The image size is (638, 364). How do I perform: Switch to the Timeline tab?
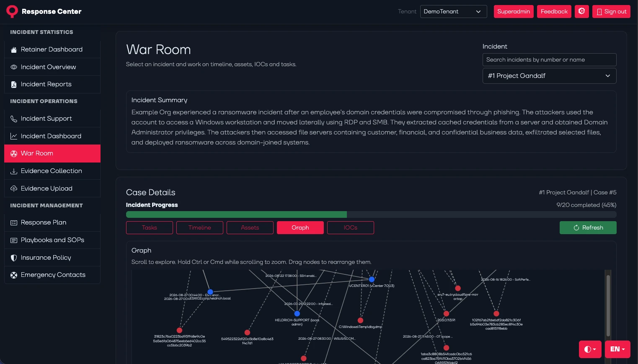point(200,227)
